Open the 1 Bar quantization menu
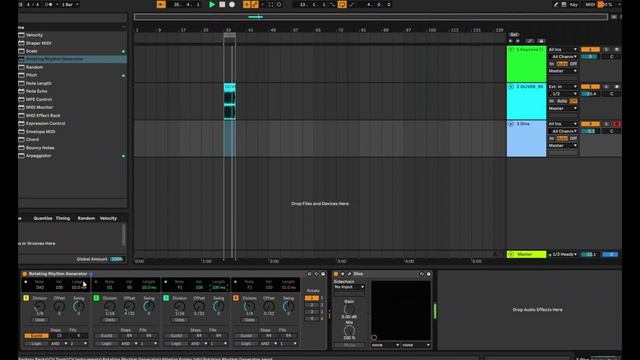The image size is (640, 360). 70,4
